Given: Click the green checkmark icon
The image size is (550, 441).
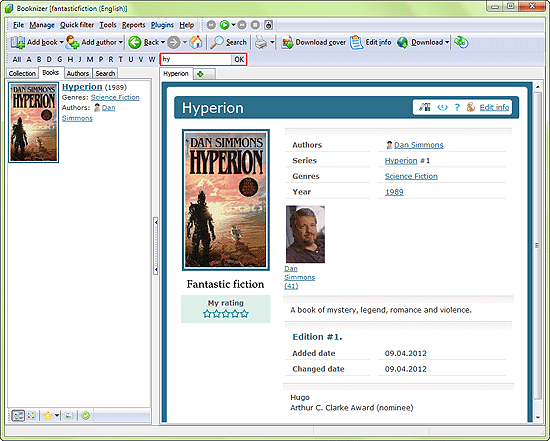Looking at the screenshot, I should coord(86,416).
